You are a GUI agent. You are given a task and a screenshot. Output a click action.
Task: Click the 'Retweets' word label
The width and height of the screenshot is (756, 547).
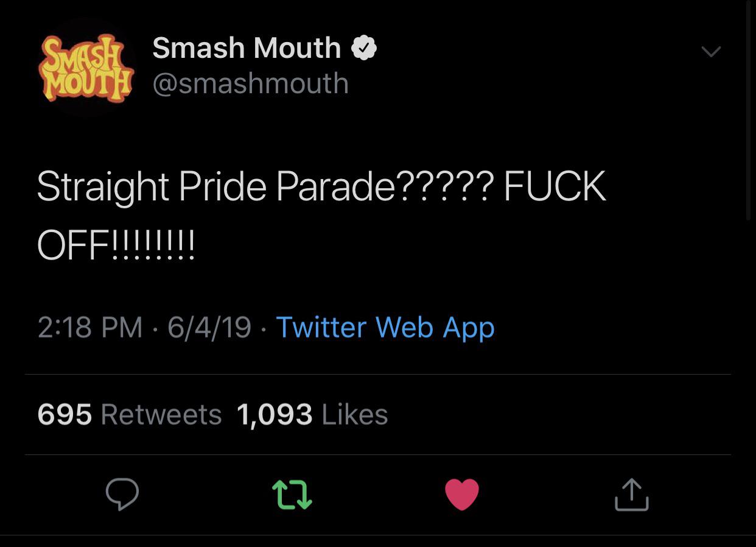coord(161,415)
